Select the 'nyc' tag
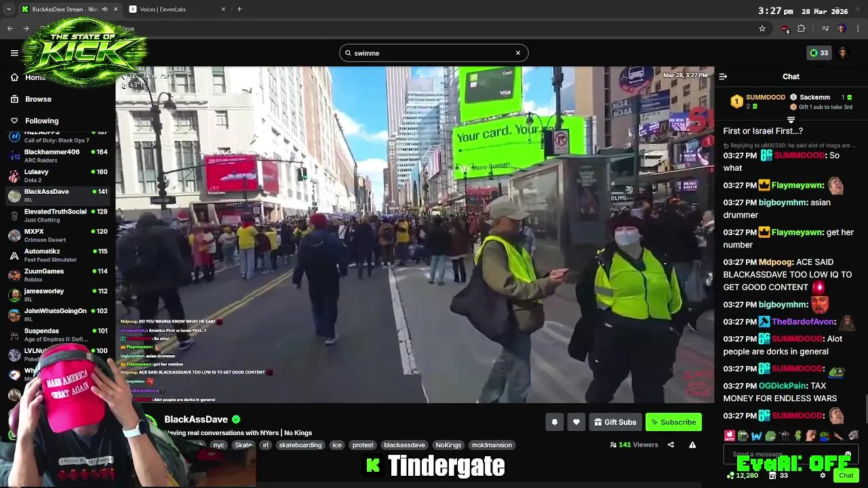The image size is (868, 488). pos(218,445)
